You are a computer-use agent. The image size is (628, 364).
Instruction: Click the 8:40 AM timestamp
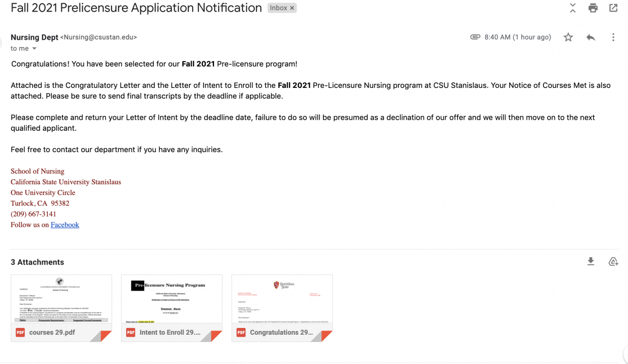[x=518, y=37]
